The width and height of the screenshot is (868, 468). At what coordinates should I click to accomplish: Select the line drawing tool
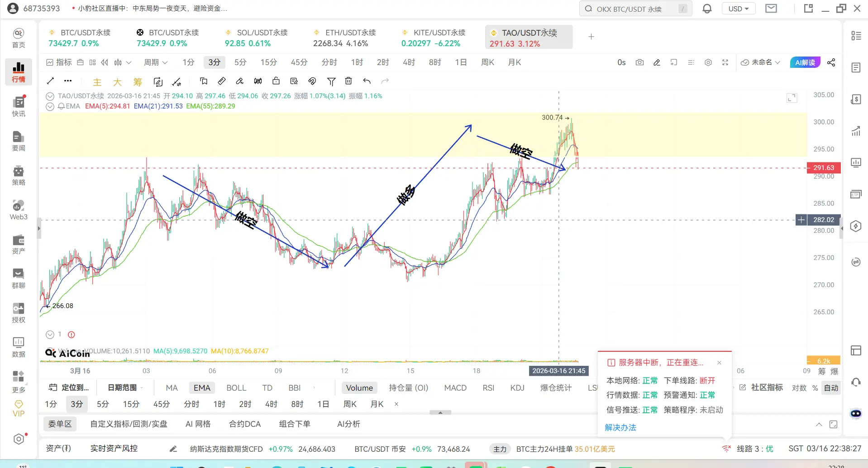(x=50, y=81)
